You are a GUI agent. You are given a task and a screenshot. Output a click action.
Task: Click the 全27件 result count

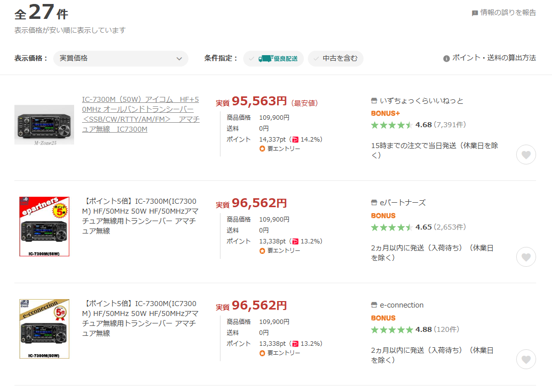pos(41,12)
